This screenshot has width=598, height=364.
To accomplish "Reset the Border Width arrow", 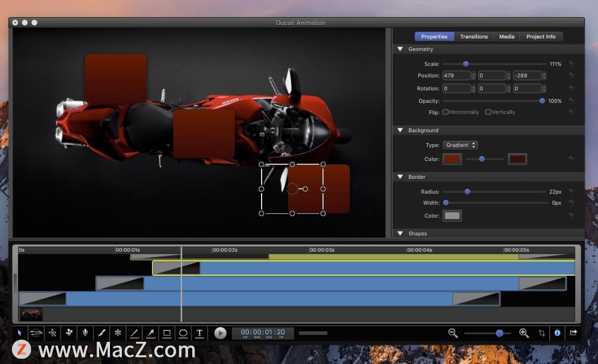I will [571, 202].
